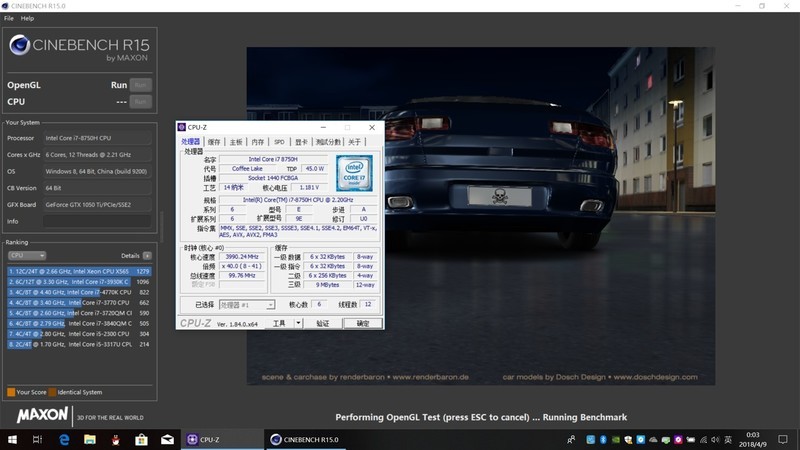Click the Windows Start button

tap(10, 439)
